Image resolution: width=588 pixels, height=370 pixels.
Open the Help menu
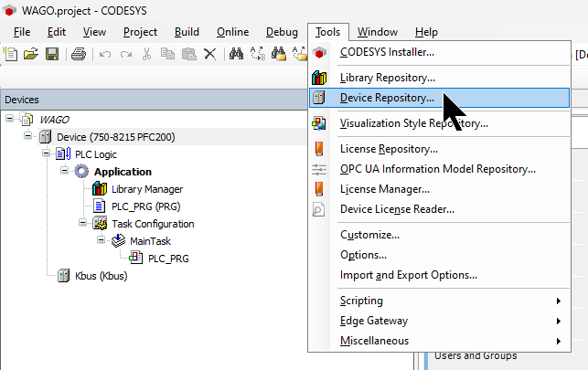(x=426, y=32)
